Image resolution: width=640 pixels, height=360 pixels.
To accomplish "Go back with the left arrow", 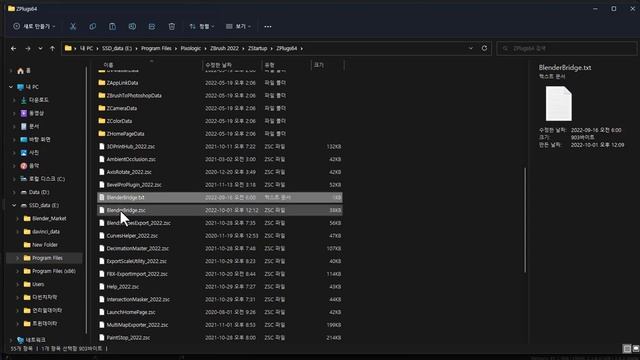I will pos(13,49).
